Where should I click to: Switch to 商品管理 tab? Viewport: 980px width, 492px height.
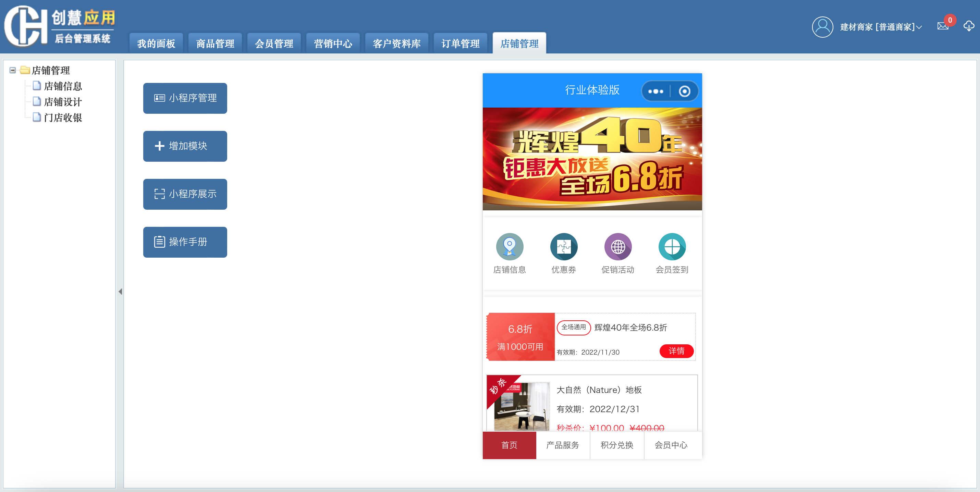(215, 44)
